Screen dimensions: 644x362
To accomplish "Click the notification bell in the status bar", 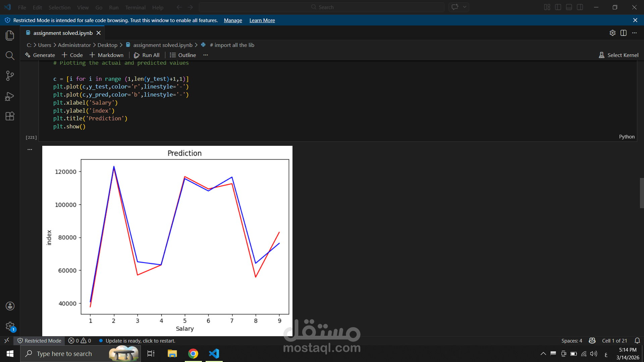I will click(638, 341).
